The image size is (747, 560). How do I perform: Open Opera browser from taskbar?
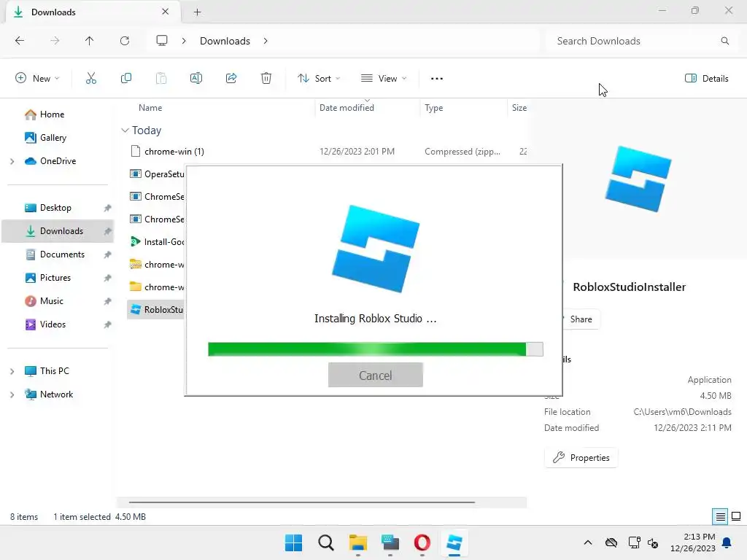click(422, 542)
